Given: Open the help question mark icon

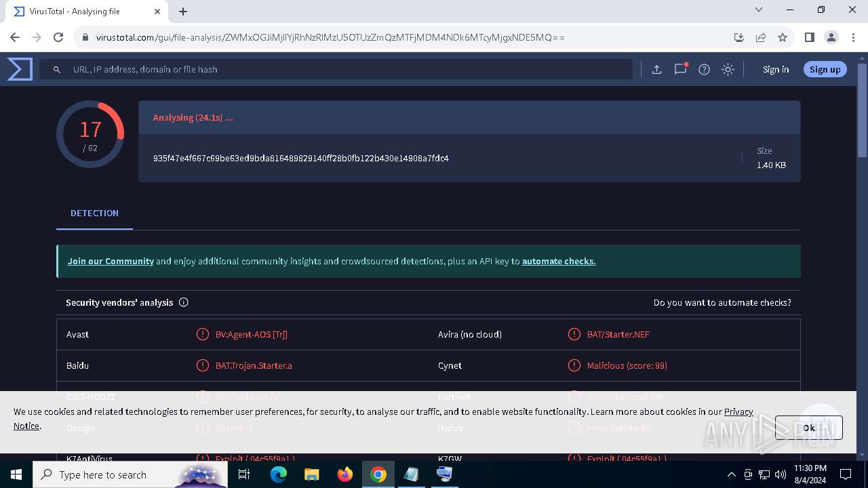Looking at the screenshot, I should point(704,69).
